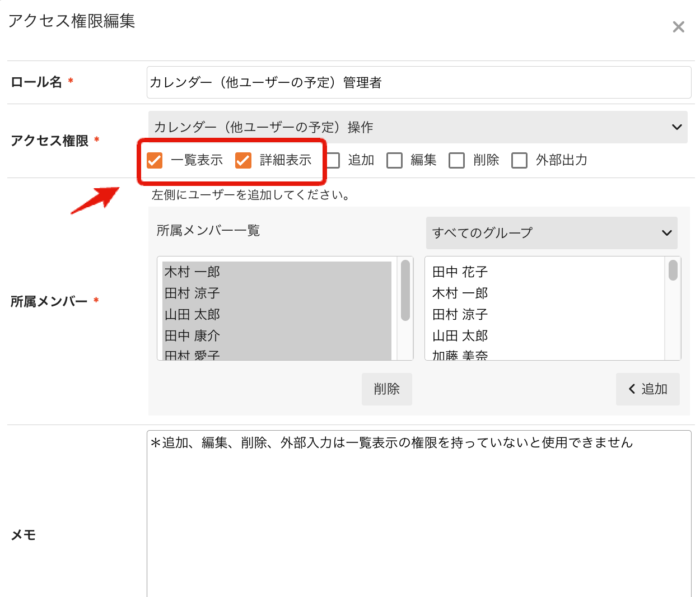Enable the 外部出力 permission checkbox

(x=520, y=161)
